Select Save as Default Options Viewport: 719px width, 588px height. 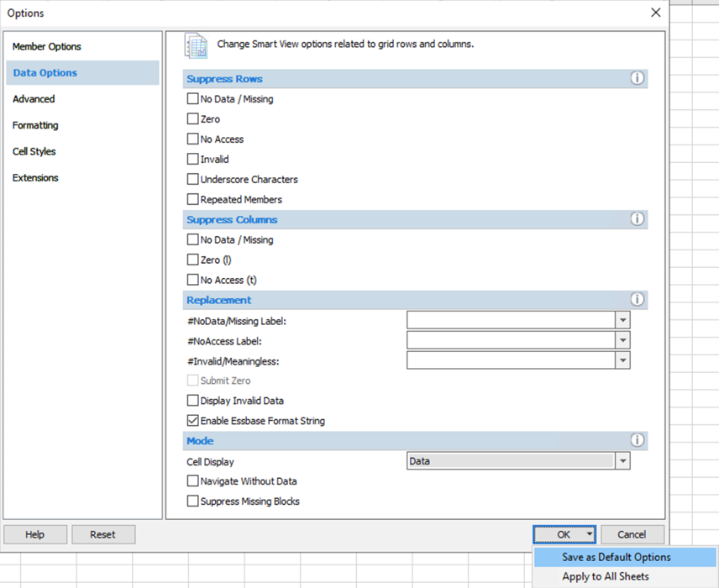tap(617, 557)
